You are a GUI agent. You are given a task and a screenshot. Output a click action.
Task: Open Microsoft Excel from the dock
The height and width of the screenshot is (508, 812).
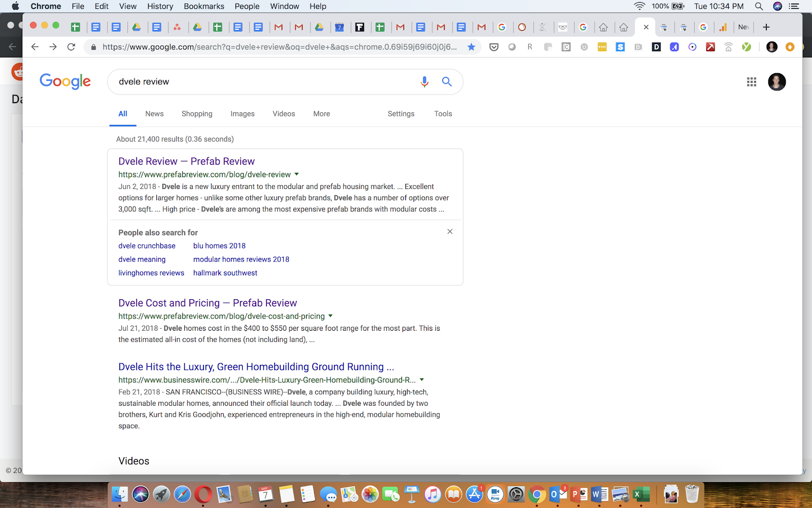click(641, 494)
